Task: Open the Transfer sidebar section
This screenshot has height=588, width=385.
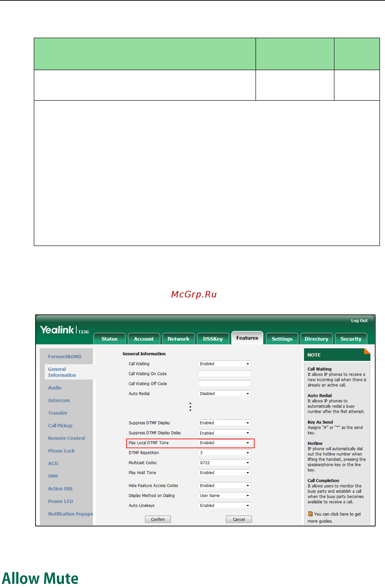Action: (x=57, y=413)
